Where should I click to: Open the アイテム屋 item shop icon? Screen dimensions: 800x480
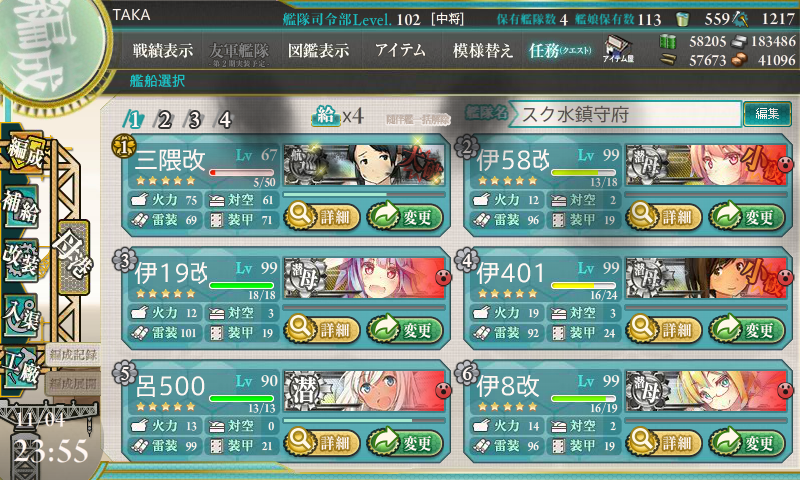(618, 50)
